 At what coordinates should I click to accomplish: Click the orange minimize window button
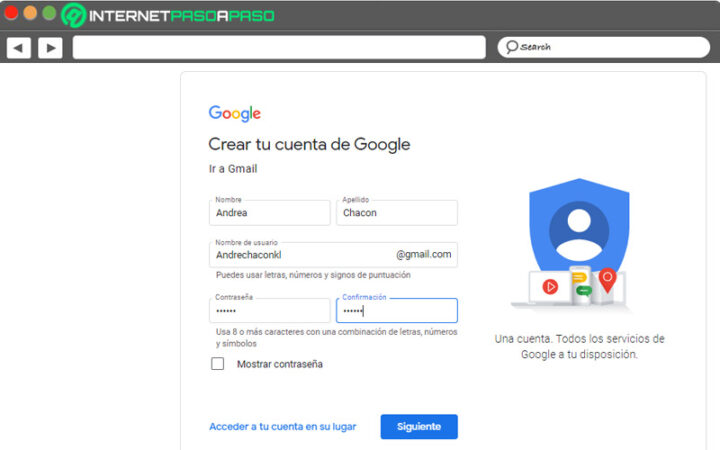coord(30,12)
